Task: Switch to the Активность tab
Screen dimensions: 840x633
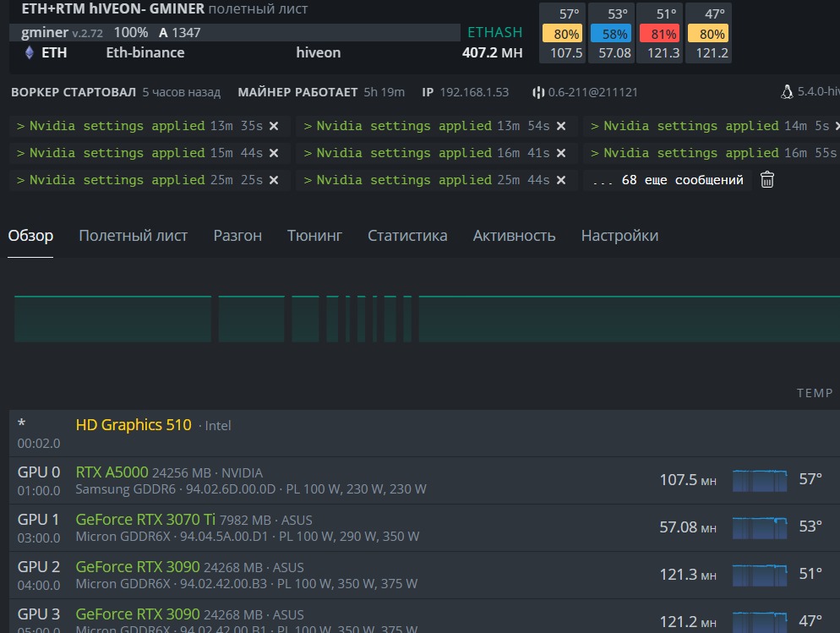Action: pos(515,236)
